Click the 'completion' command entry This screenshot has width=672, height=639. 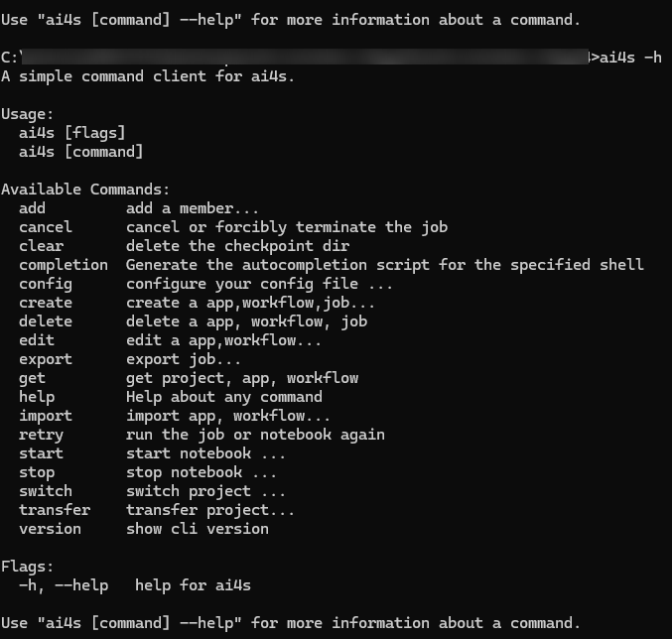click(x=64, y=265)
